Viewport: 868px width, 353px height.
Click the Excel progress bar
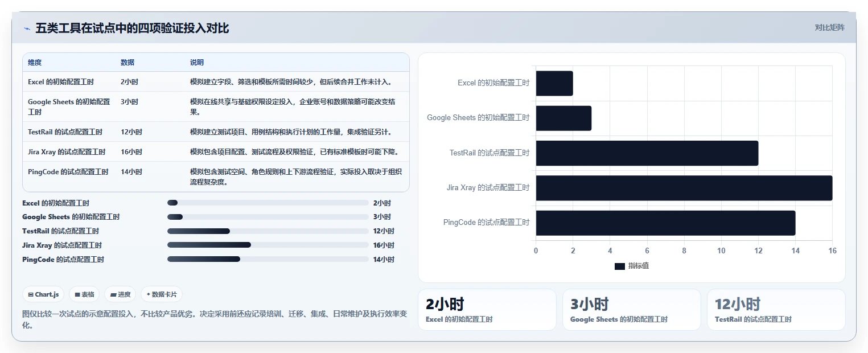tap(268, 203)
